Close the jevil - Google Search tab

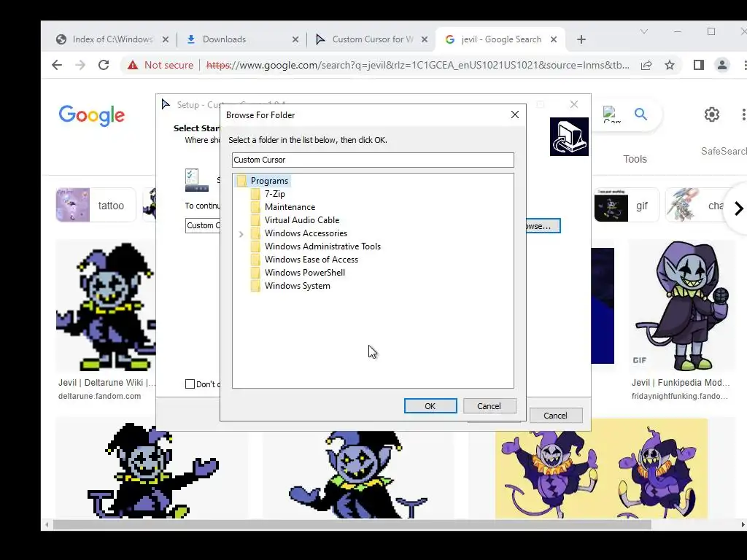pyautogui.click(x=554, y=39)
